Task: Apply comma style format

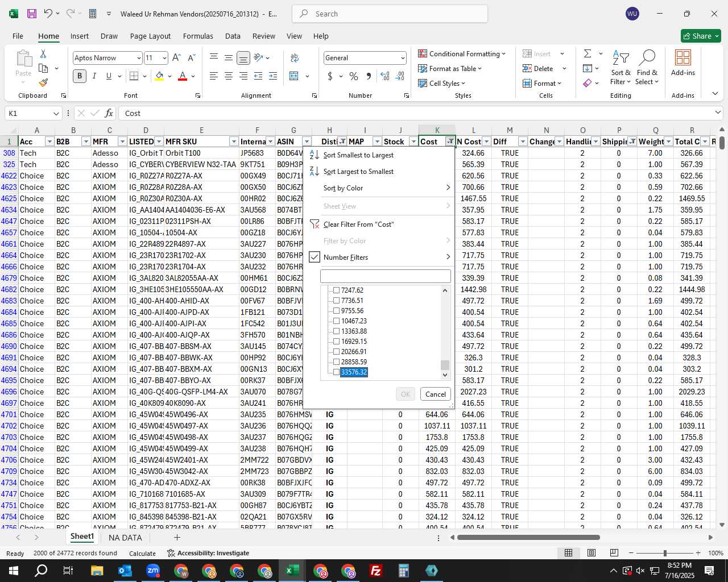Action: click(369, 76)
